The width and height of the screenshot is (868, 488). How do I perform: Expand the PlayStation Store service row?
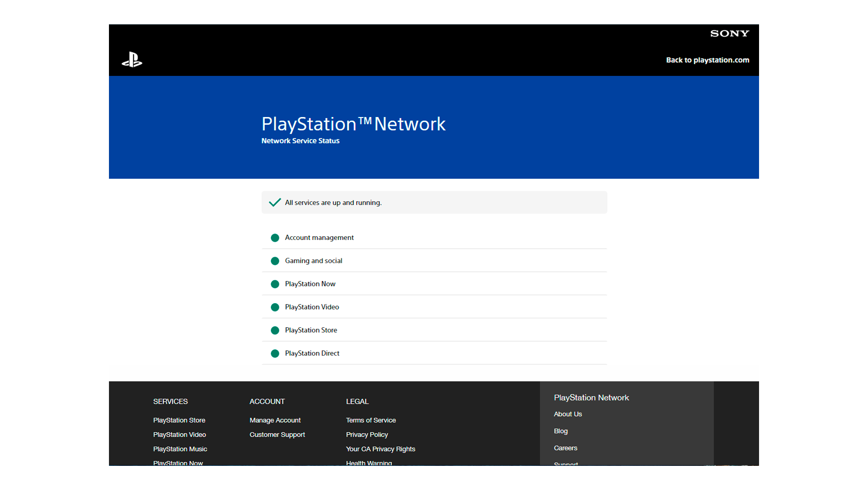[x=434, y=330]
